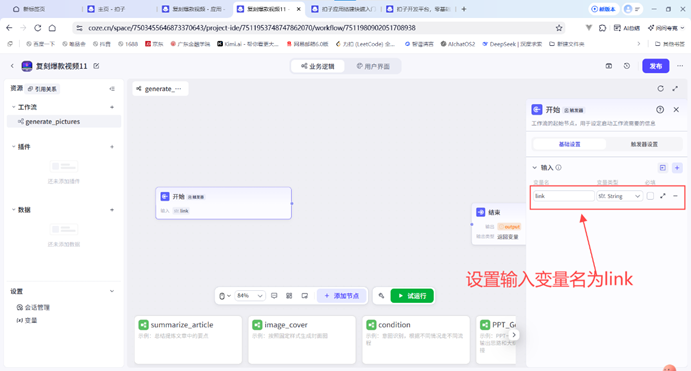Click the import inputs icon beside plus
The image size is (691, 371).
pyautogui.click(x=663, y=167)
